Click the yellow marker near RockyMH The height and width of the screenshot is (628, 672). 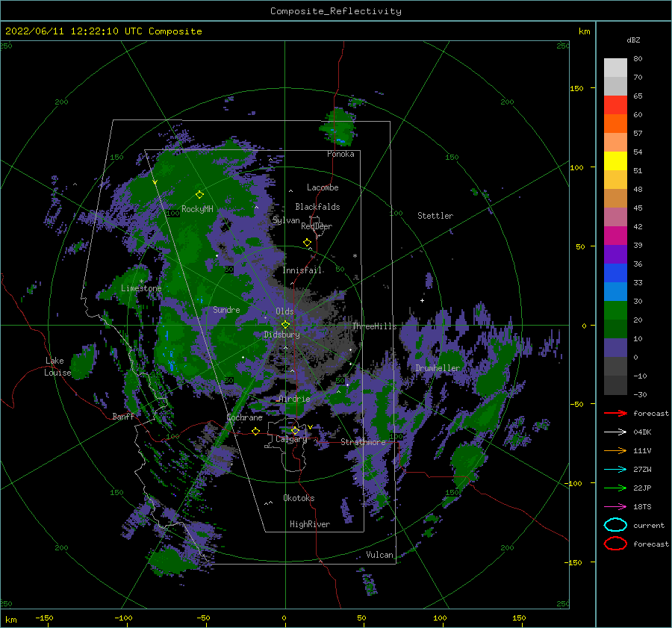[199, 195]
